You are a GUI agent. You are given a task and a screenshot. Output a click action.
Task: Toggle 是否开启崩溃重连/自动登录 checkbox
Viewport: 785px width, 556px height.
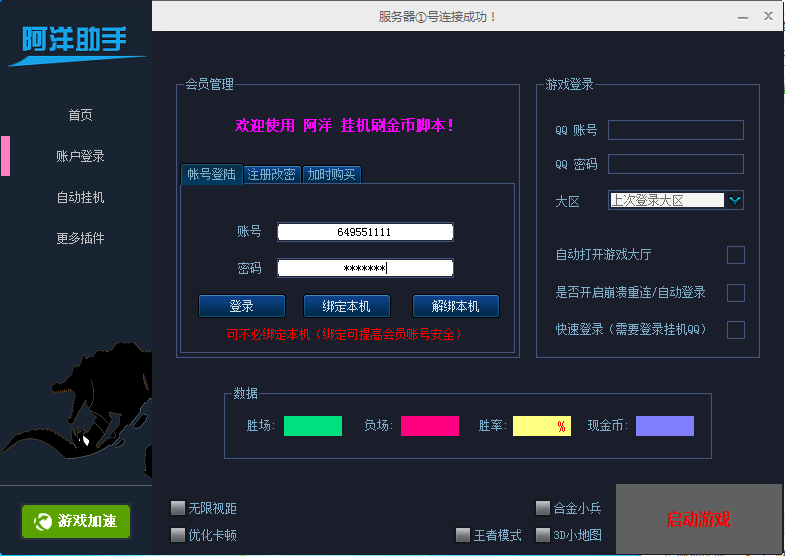(x=735, y=293)
